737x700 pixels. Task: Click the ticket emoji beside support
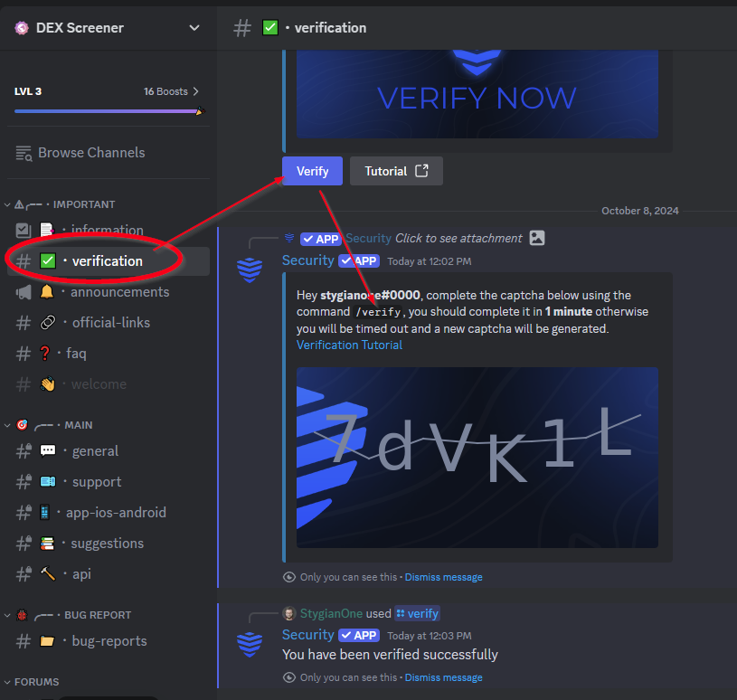coord(48,481)
